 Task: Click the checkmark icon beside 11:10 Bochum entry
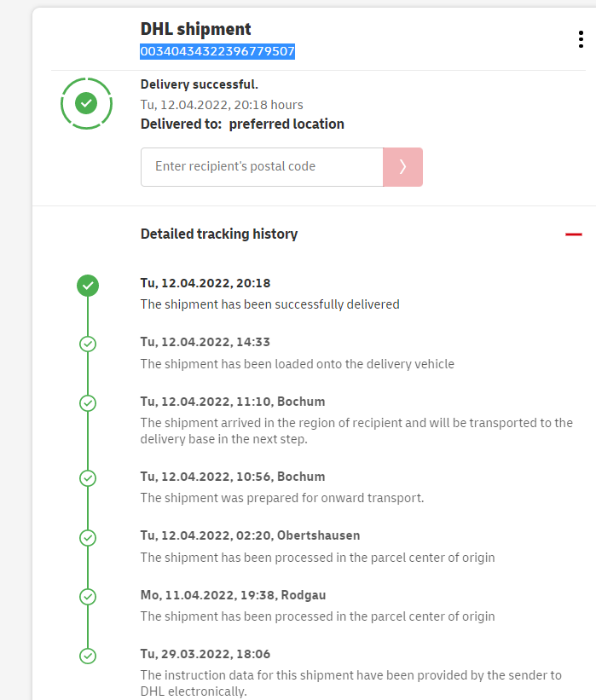point(87,403)
